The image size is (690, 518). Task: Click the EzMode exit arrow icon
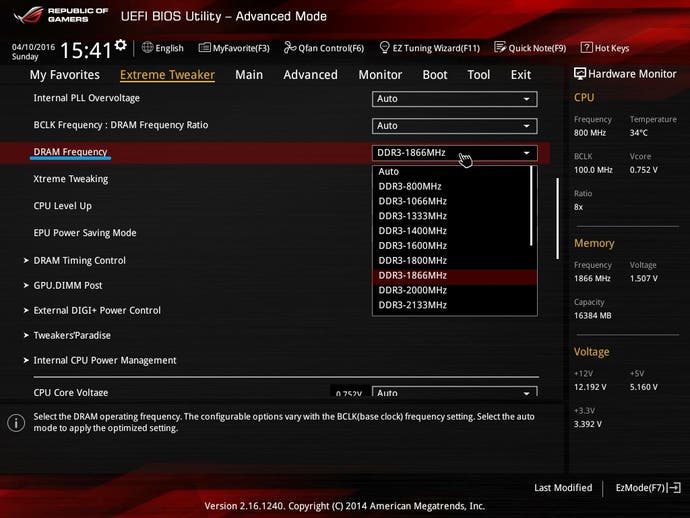point(674,488)
